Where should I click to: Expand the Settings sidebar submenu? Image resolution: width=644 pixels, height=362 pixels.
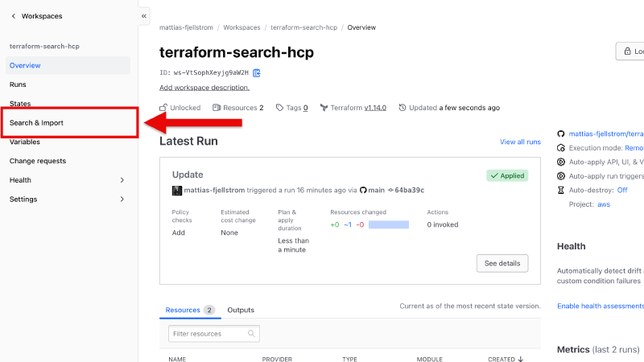[x=122, y=199]
